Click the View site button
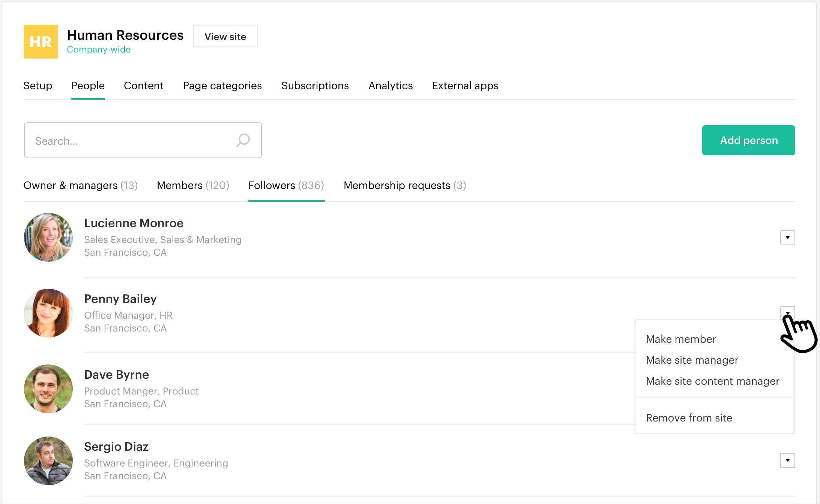The width and height of the screenshot is (820, 504). tap(225, 36)
